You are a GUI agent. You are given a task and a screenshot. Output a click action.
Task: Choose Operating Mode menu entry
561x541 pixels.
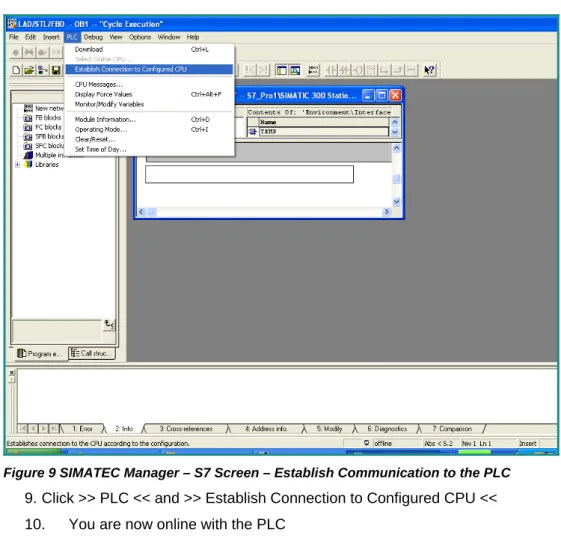pyautogui.click(x=149, y=130)
